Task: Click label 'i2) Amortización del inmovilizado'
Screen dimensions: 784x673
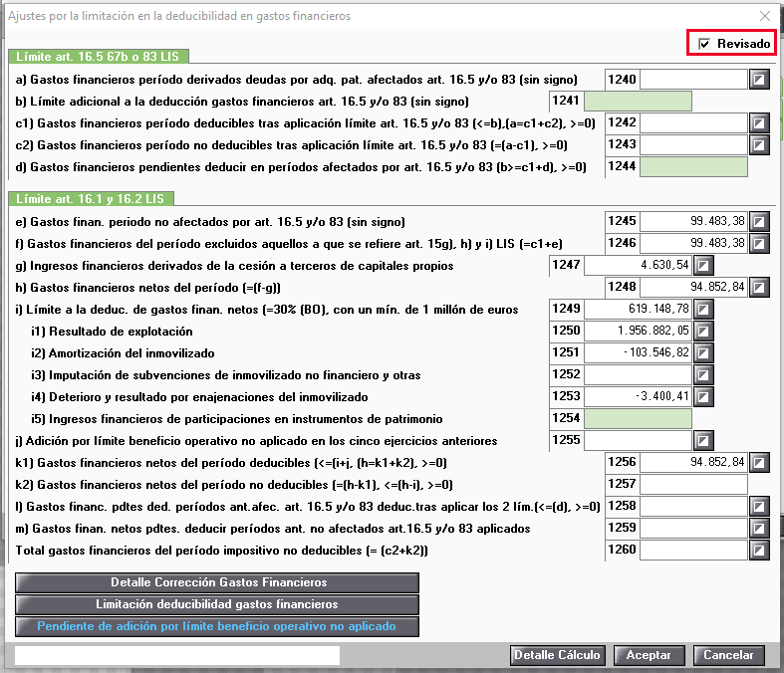Action: tap(123, 353)
